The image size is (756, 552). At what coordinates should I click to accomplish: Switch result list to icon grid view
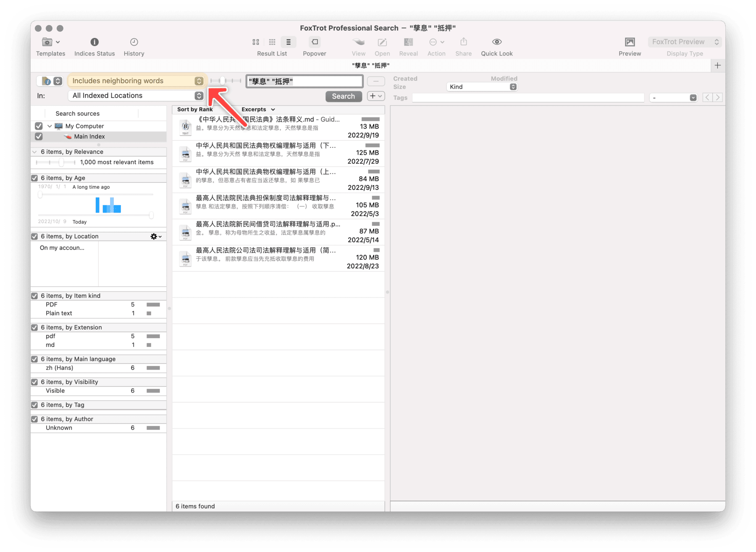coord(256,42)
